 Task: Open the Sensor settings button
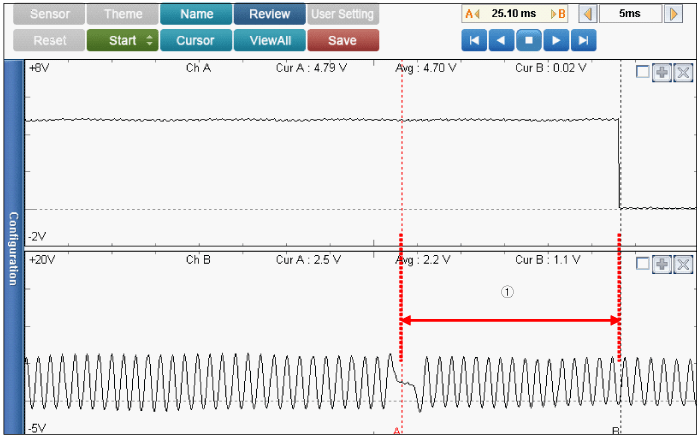pyautogui.click(x=49, y=14)
